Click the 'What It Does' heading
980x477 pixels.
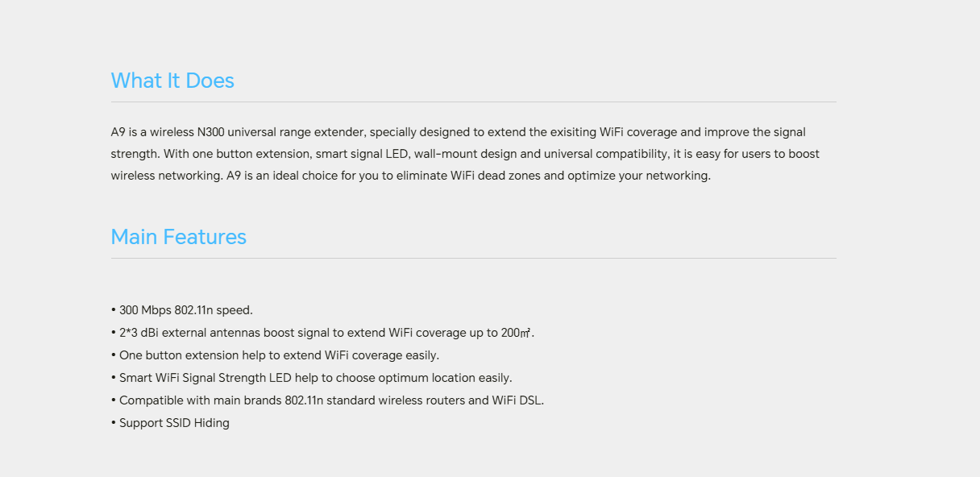coord(172,81)
